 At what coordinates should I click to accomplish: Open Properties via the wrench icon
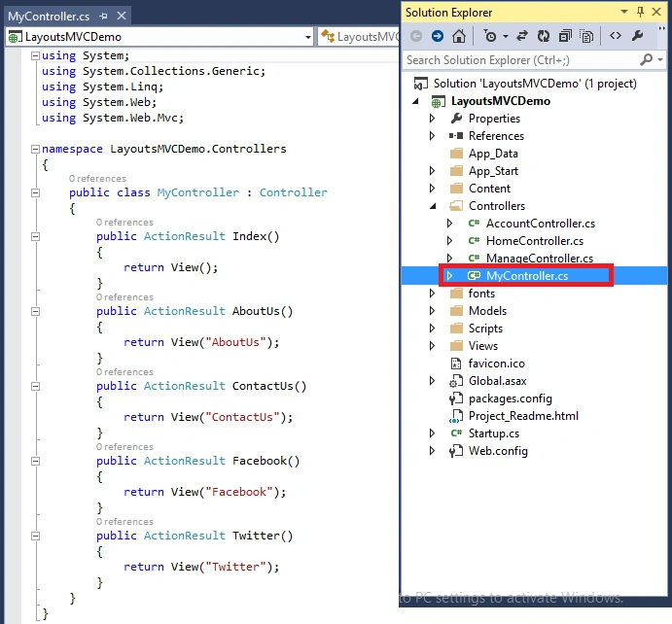coord(637,36)
